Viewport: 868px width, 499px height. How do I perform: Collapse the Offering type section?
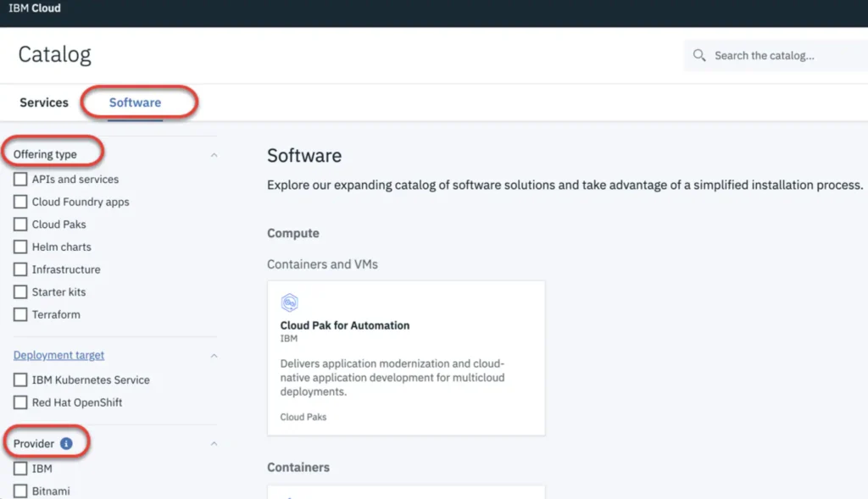pyautogui.click(x=214, y=155)
